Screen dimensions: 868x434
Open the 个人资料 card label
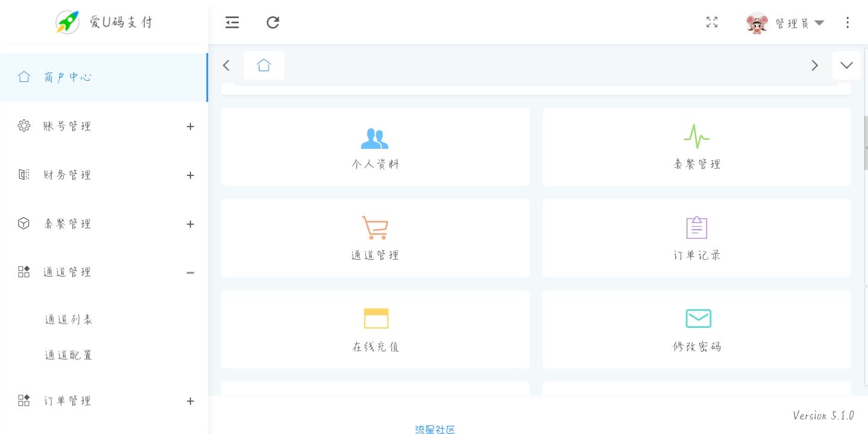(x=375, y=165)
